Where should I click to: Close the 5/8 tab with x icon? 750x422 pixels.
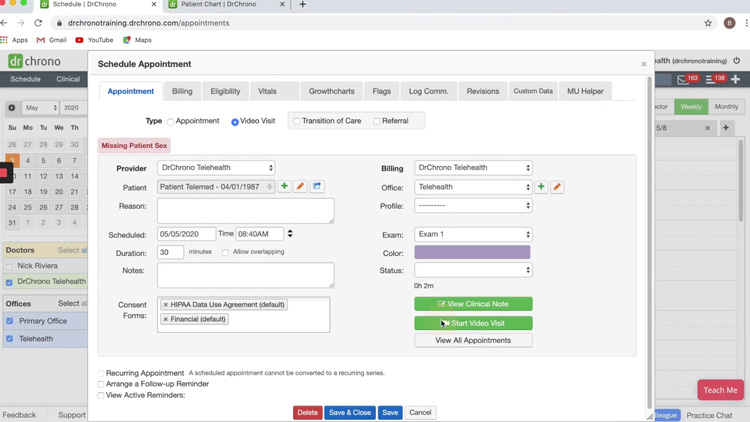pyautogui.click(x=707, y=128)
